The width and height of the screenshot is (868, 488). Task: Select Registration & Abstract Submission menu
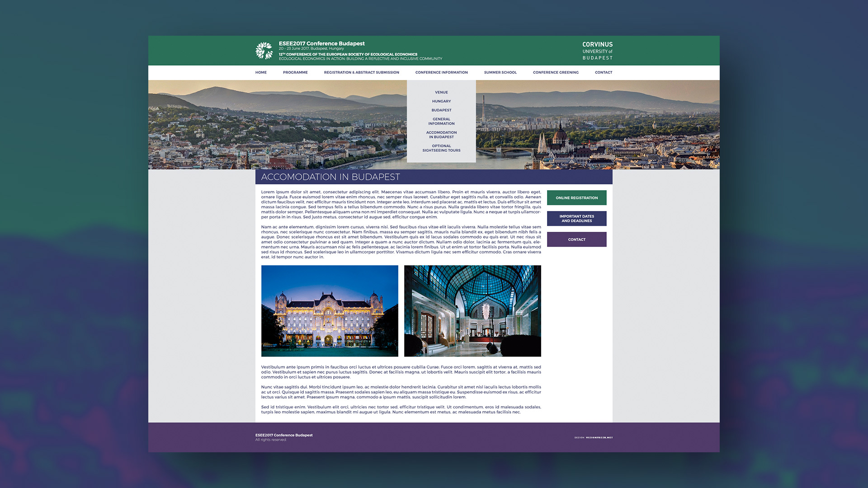tap(361, 72)
